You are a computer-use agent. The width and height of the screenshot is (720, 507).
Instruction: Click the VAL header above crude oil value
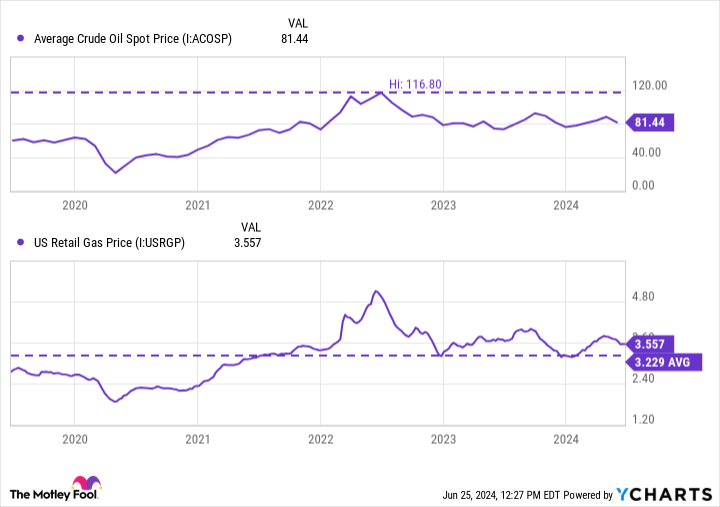click(298, 21)
